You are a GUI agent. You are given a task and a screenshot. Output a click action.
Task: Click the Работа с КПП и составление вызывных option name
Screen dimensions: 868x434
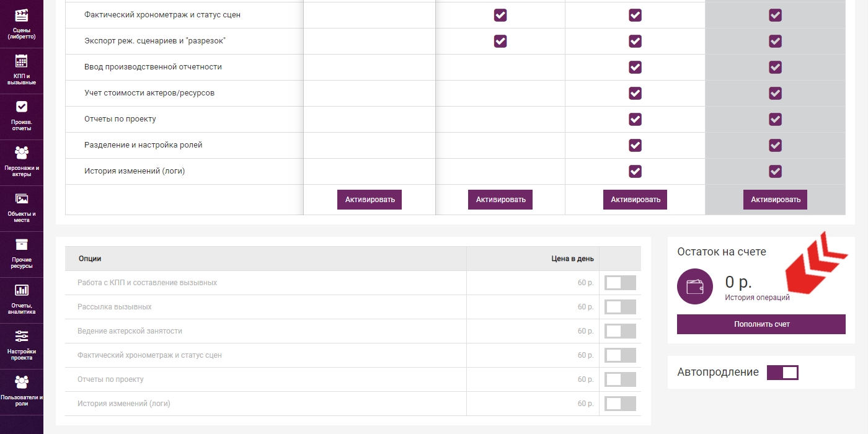point(147,283)
